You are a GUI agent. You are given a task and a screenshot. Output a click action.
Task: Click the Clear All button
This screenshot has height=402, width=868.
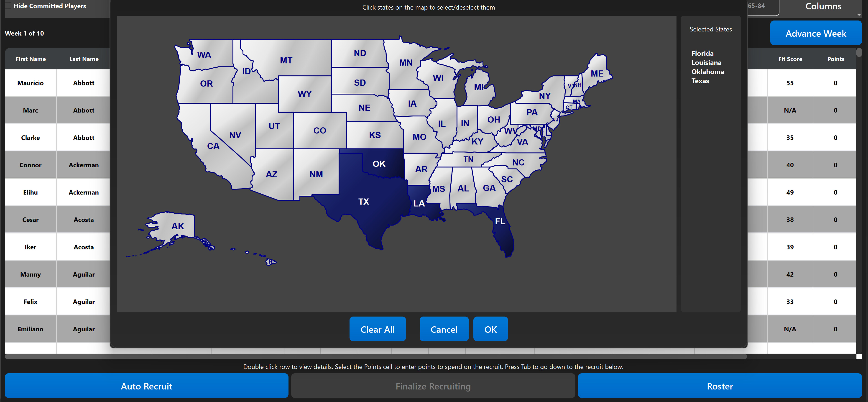pyautogui.click(x=378, y=329)
